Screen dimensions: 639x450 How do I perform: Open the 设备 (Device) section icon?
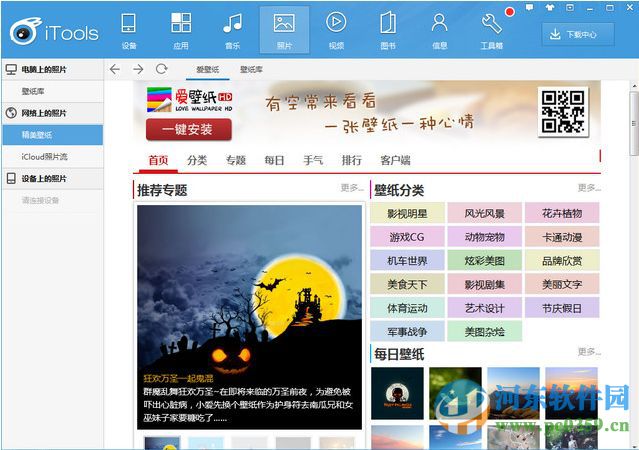tap(129, 23)
